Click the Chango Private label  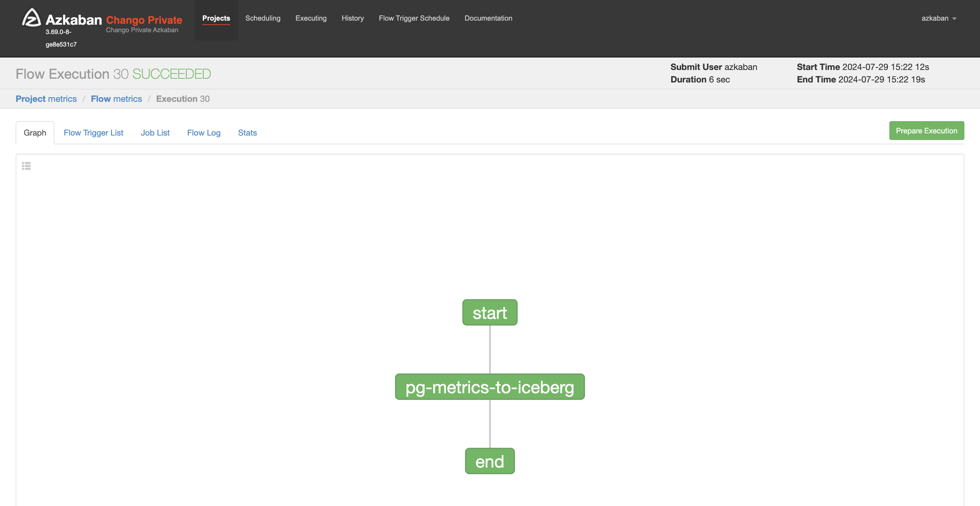coord(144,20)
